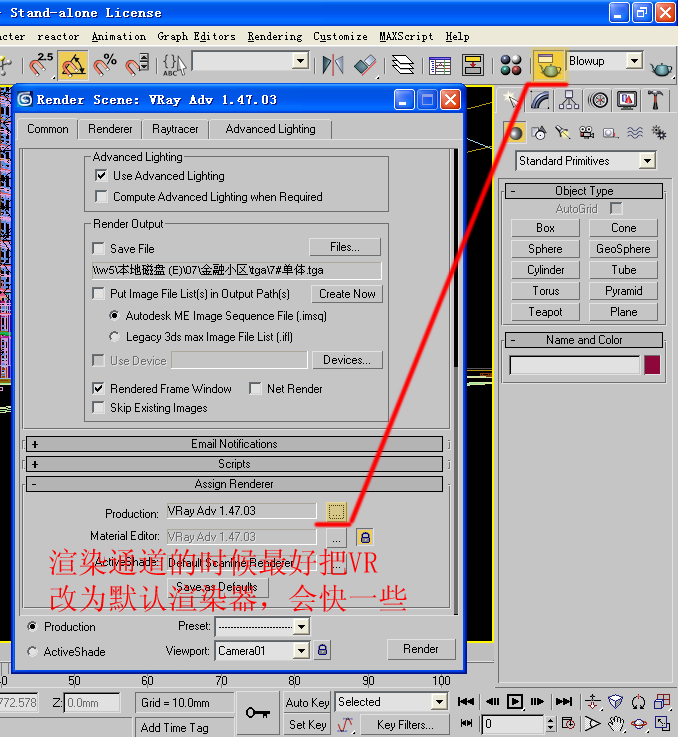Click the Quick Render teapot

661,69
